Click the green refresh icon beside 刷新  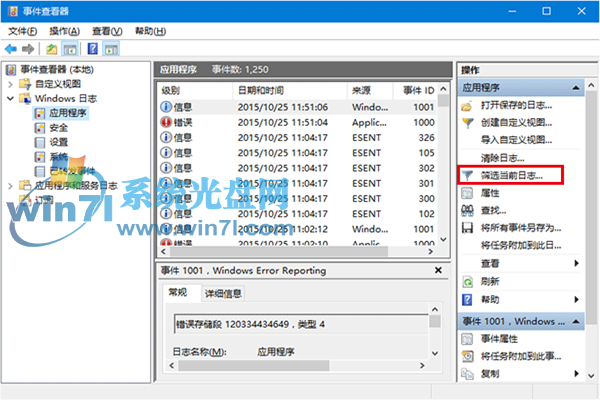pyautogui.click(x=467, y=282)
